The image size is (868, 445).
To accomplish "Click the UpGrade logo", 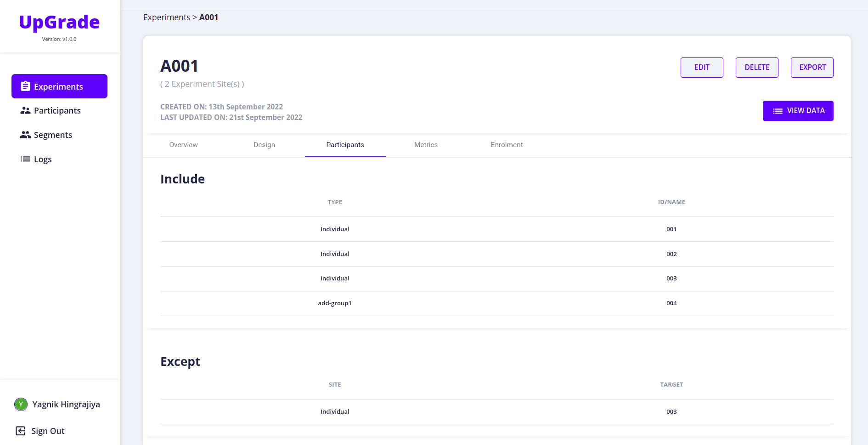I will pyautogui.click(x=59, y=22).
